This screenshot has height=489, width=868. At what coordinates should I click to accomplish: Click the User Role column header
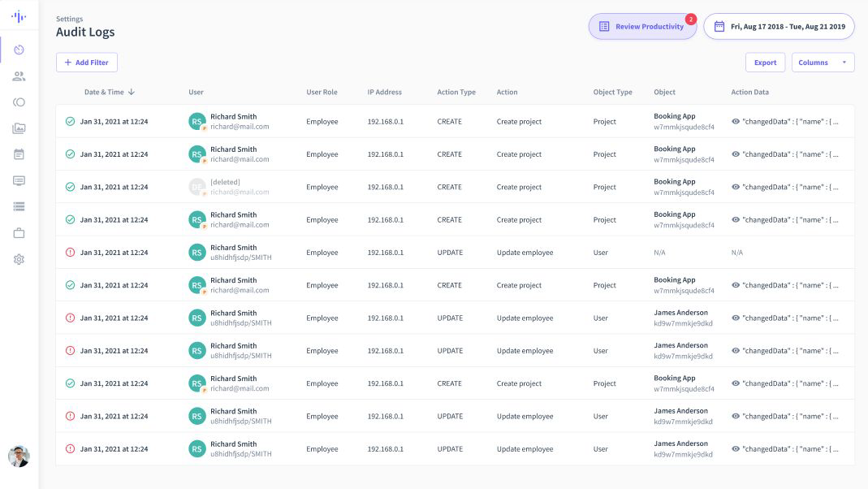322,93
